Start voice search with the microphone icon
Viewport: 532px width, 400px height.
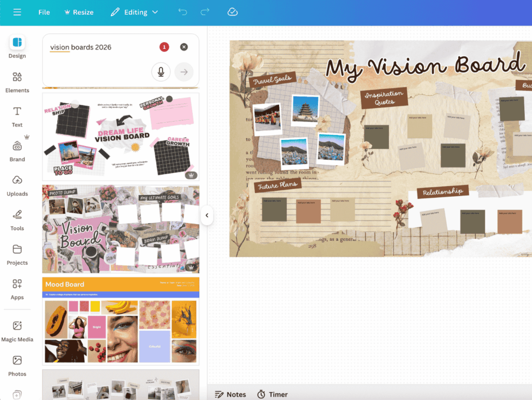tap(161, 71)
